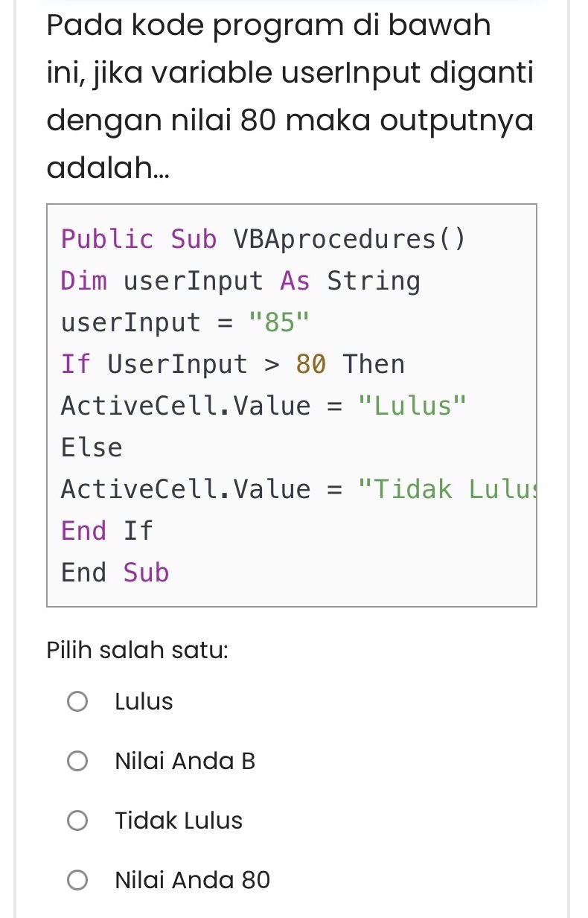This screenshot has width=588, height=918.
Task: Click the "End Sub" code line
Action: click(x=115, y=573)
